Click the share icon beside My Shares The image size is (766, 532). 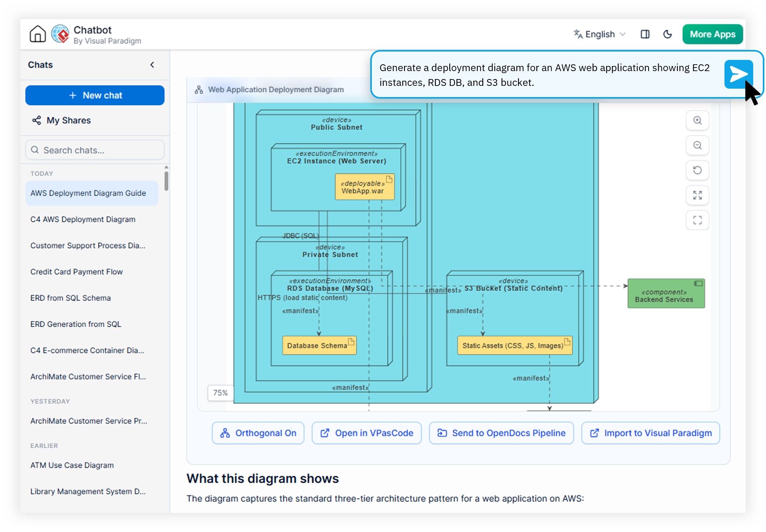[x=37, y=120]
